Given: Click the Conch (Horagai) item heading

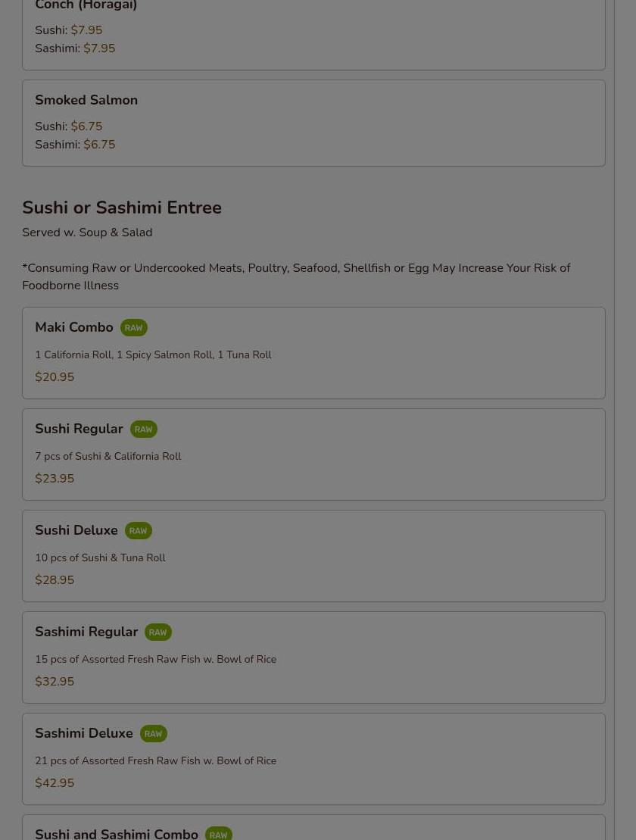Looking at the screenshot, I should tap(86, 5).
